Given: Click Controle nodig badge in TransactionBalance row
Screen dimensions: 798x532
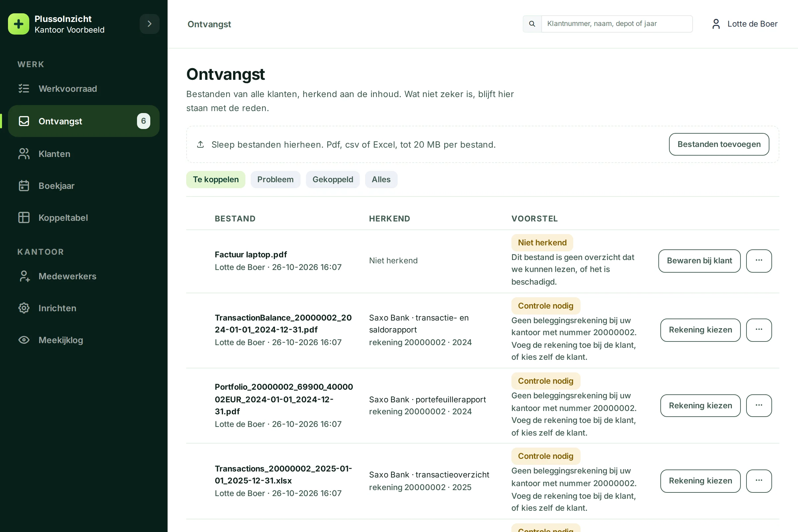Looking at the screenshot, I should coord(546,306).
